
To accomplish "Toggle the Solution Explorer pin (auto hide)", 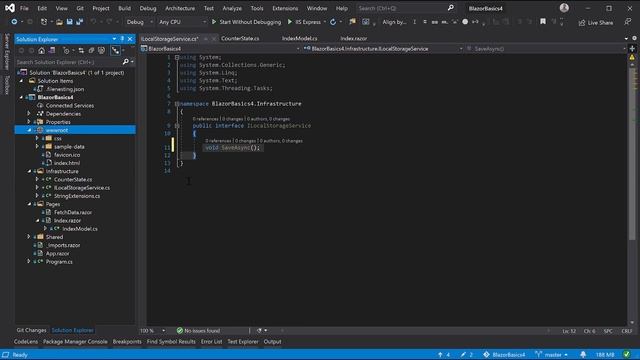I will pyautogui.click(x=122, y=39).
